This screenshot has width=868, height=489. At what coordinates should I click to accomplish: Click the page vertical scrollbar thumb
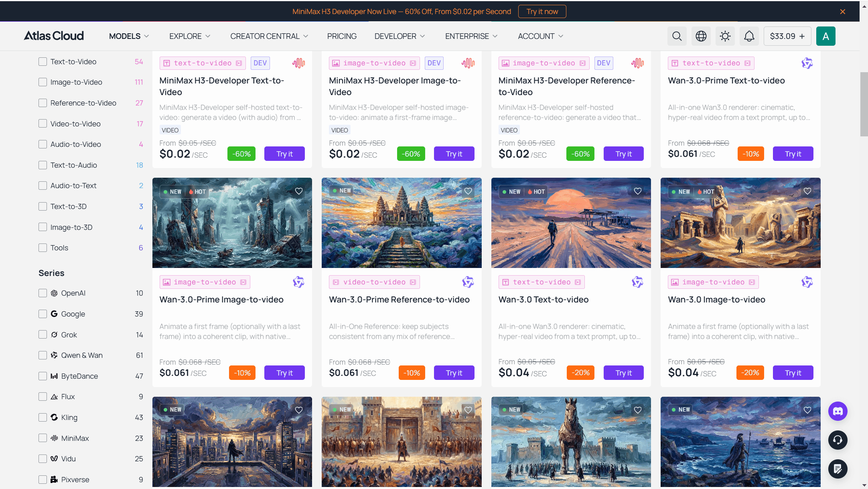point(864,104)
